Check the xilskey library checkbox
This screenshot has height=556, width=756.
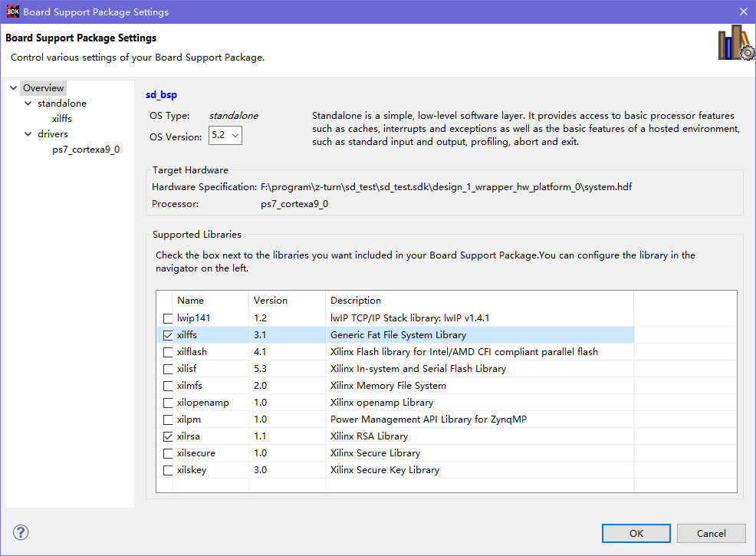168,470
